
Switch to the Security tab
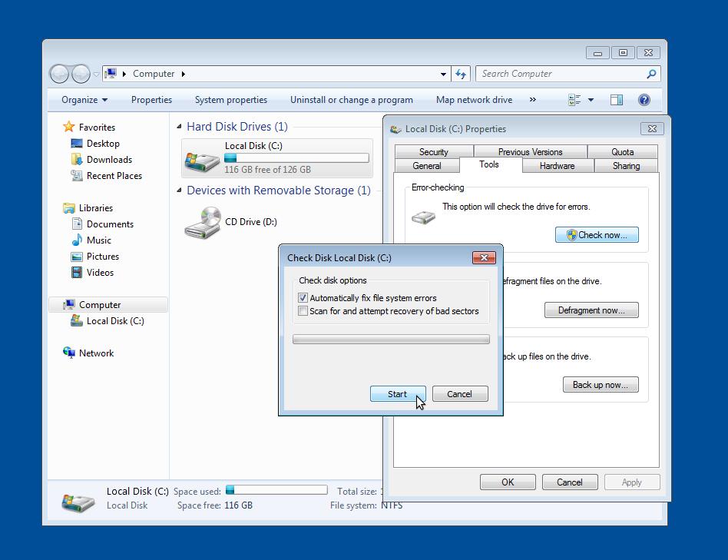click(434, 152)
